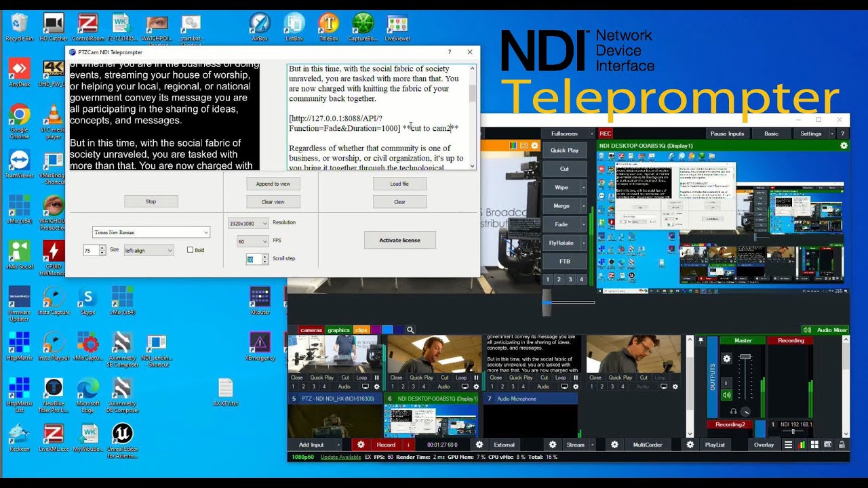Click the vMix Basic menu button
868x488 pixels.
pyautogui.click(x=772, y=134)
